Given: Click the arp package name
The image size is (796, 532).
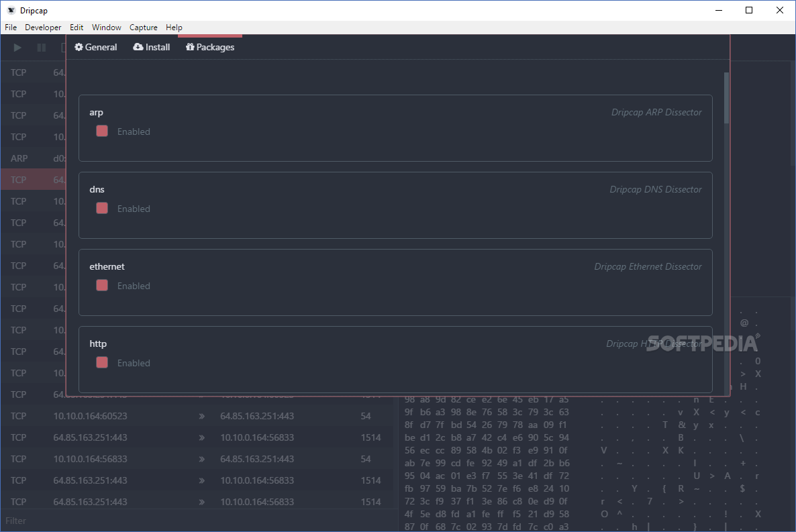Looking at the screenshot, I should coord(97,112).
